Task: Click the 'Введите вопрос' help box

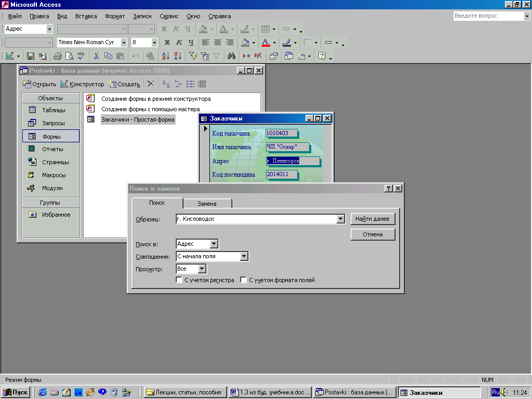Action: (489, 16)
